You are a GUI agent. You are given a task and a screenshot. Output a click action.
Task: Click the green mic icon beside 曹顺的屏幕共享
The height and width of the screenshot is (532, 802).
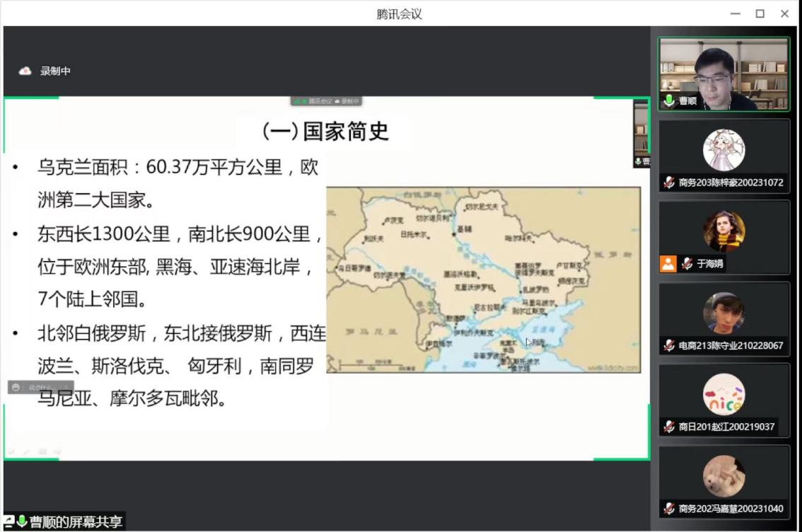pyautogui.click(x=21, y=521)
